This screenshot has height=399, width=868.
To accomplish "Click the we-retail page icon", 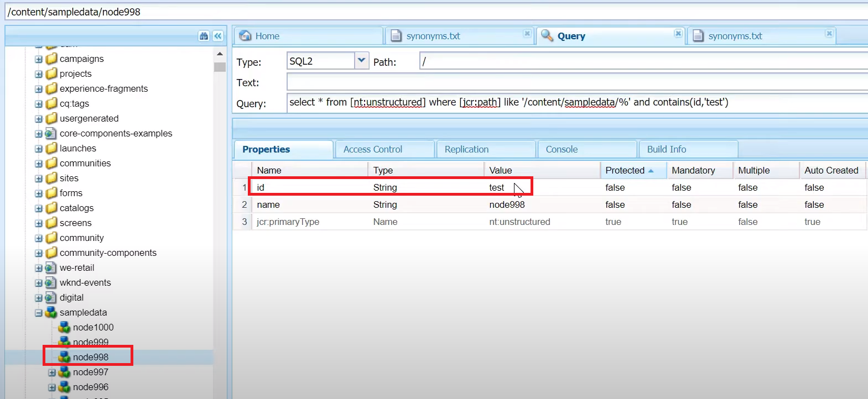I will click(x=51, y=267).
